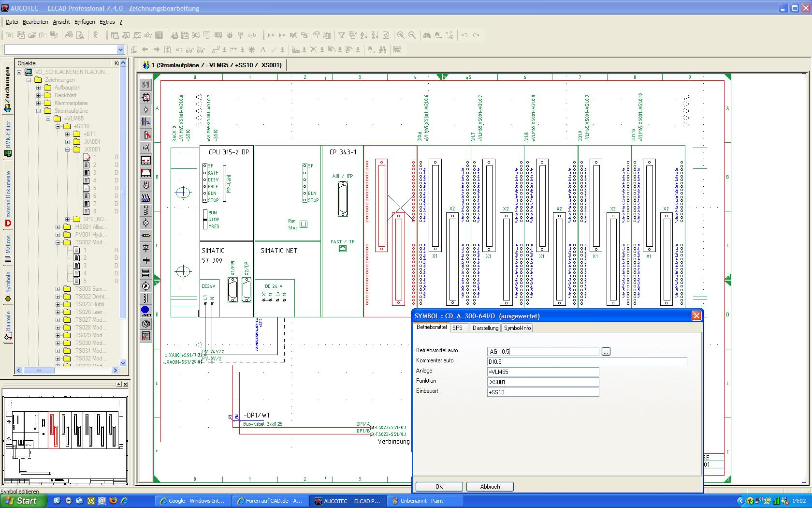Viewport: 812px width, 508px height.
Task: Open the Makros side tab
Action: click(8, 249)
